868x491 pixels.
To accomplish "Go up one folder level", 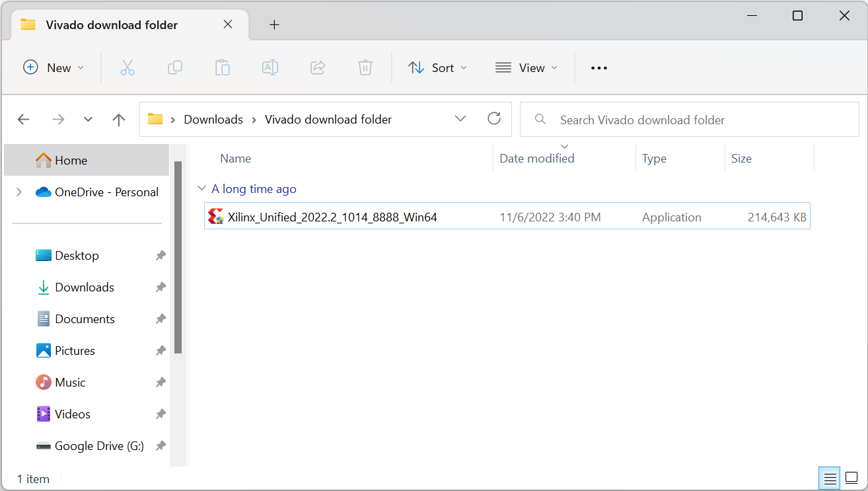I will coord(119,120).
